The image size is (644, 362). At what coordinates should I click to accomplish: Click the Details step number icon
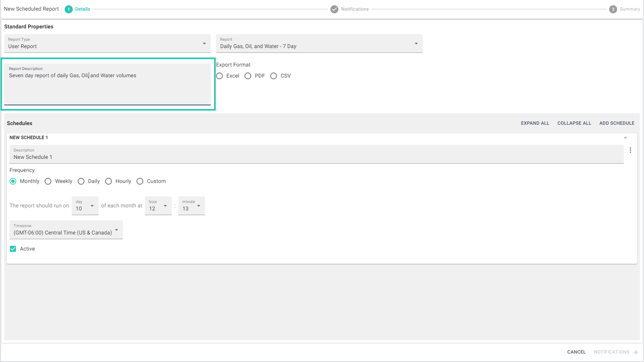pyautogui.click(x=69, y=9)
